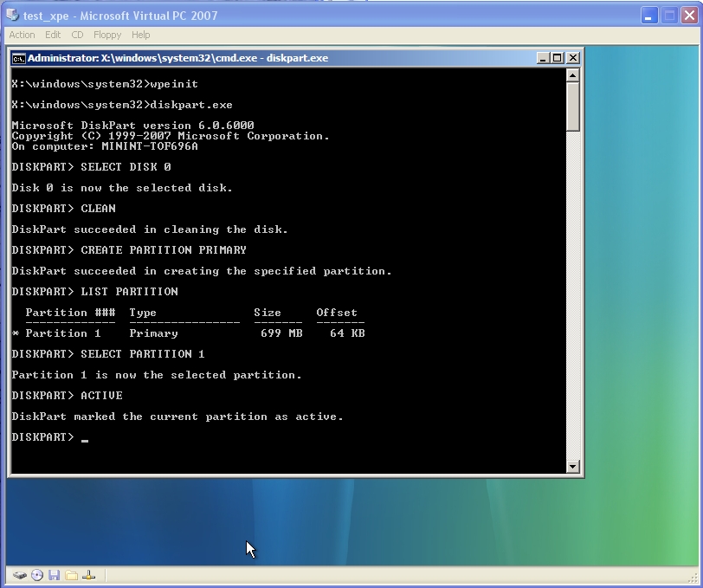Open the cmd.exe window system menu icon
The height and width of the screenshot is (588, 703).
[x=18, y=58]
